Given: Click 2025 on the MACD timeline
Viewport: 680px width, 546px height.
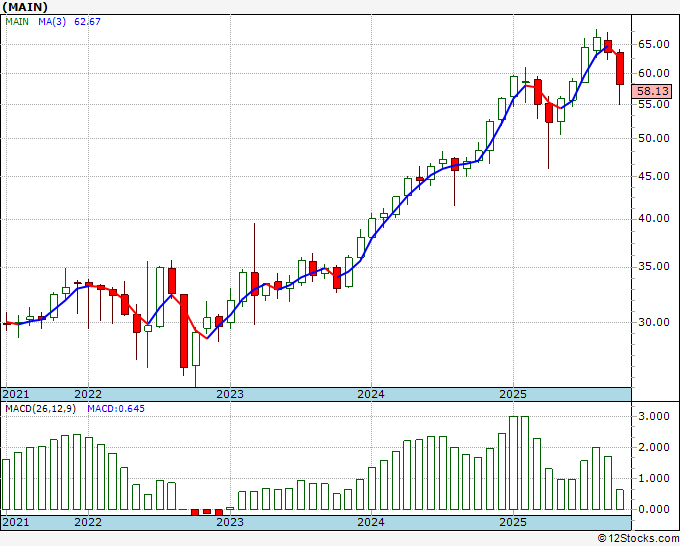Looking at the screenshot, I should click(x=513, y=522).
